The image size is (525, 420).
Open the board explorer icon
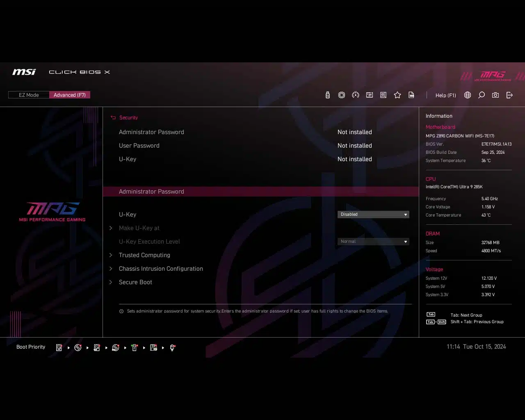pos(383,95)
